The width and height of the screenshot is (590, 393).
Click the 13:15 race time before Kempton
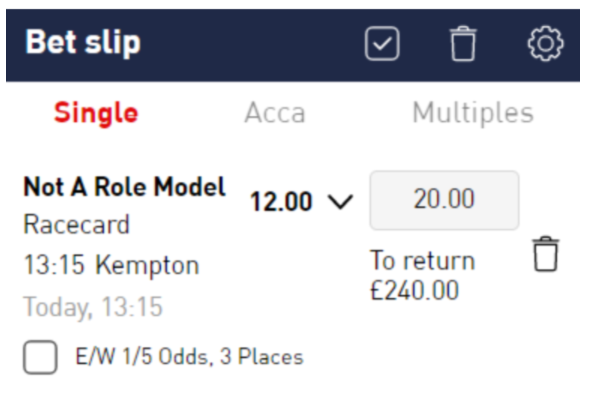54,265
